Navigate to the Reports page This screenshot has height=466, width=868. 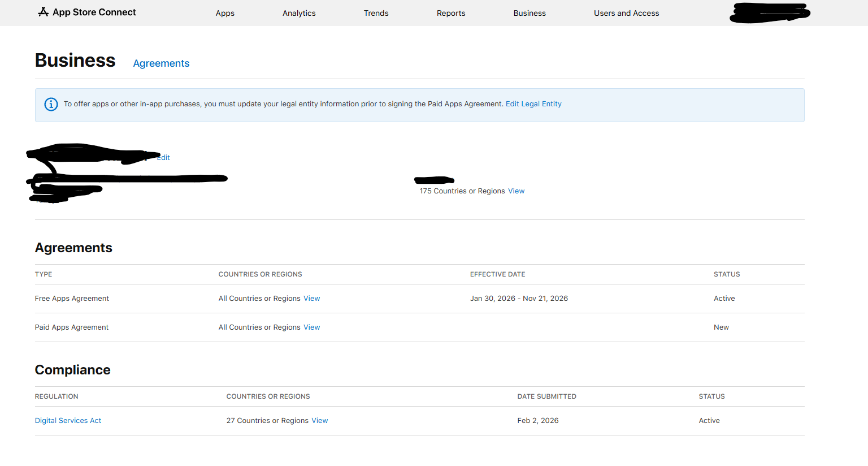451,13
